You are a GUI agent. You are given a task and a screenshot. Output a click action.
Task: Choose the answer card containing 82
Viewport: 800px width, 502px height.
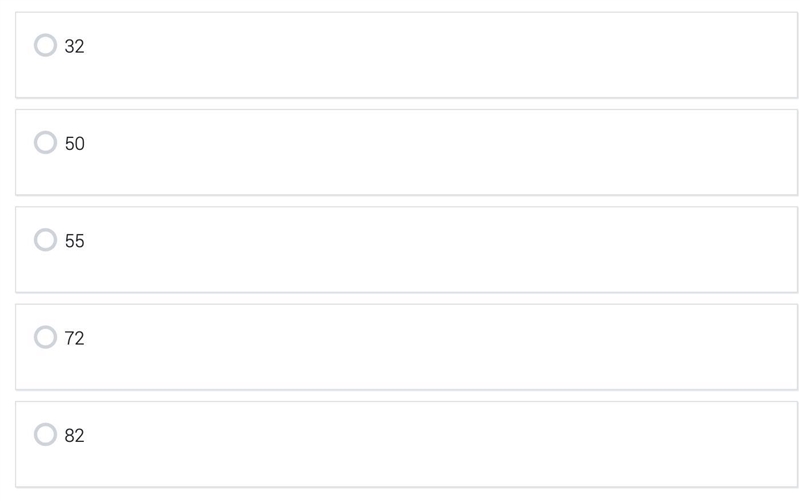407,445
